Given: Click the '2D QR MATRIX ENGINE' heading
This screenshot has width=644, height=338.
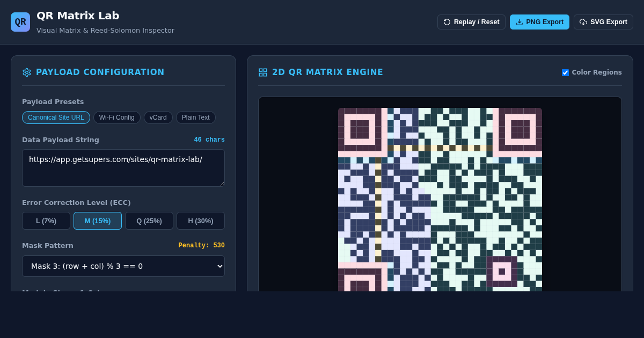Looking at the screenshot, I should tap(327, 72).
